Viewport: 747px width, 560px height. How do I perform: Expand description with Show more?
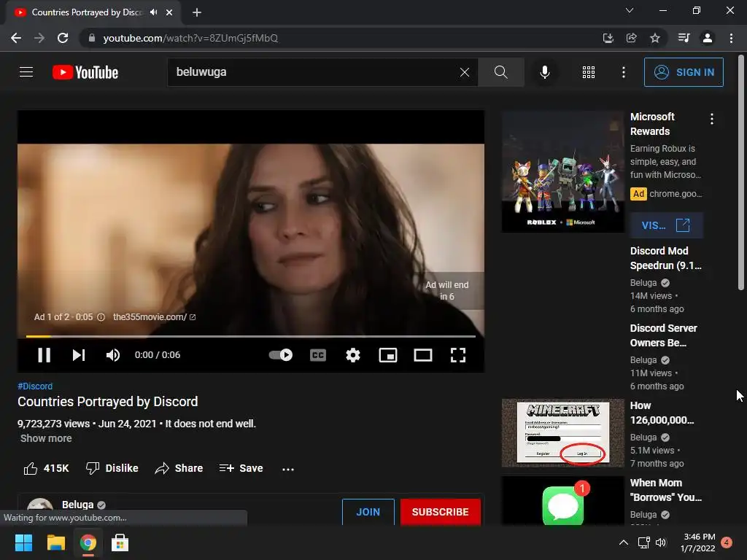46,438
